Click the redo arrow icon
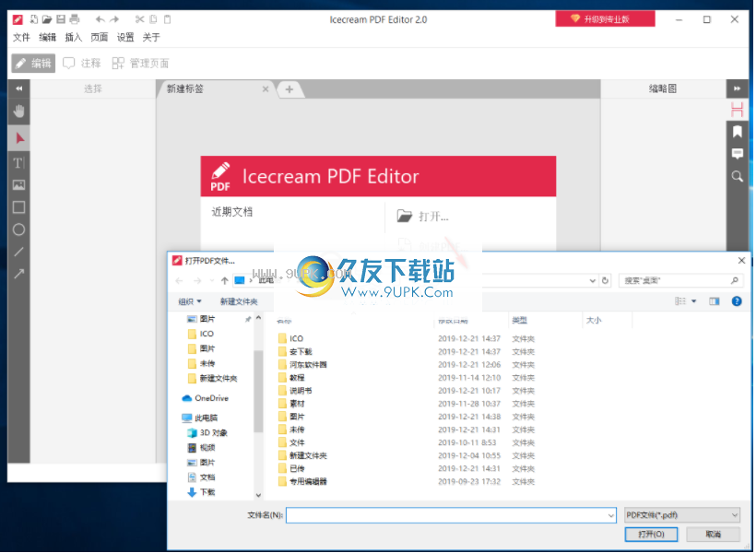Viewport: 756px width, 553px height. [x=114, y=19]
